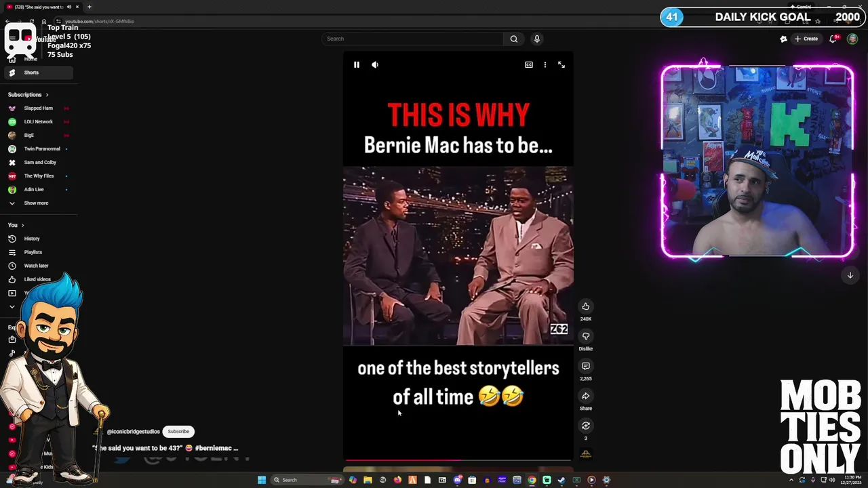Open Copilot from the taskbar
The image size is (868, 488).
353,480
